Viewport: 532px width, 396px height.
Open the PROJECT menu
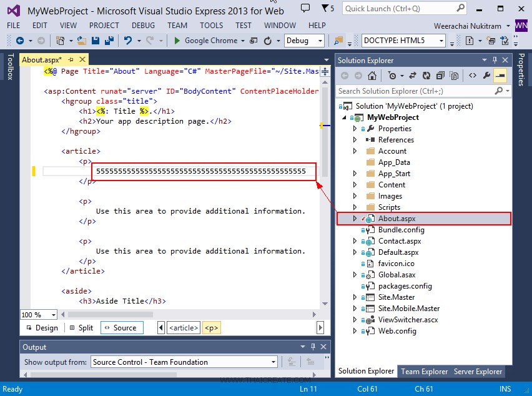(104, 26)
